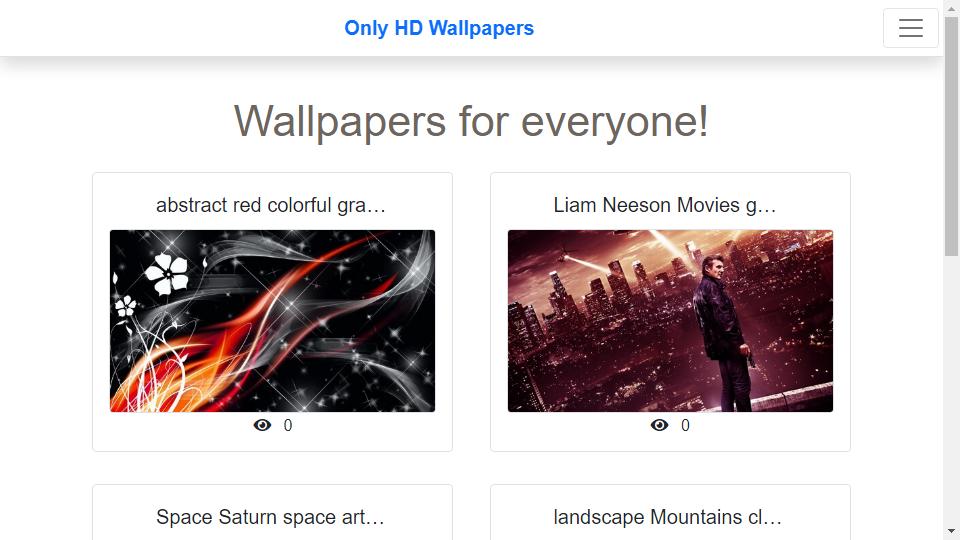Image resolution: width=960 pixels, height=540 pixels.
Task: Click the 'Wallpapers for everyone!' heading
Action: [x=471, y=121]
